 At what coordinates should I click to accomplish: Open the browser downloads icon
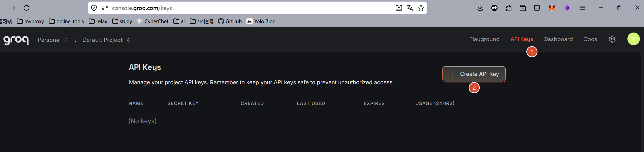point(480,8)
